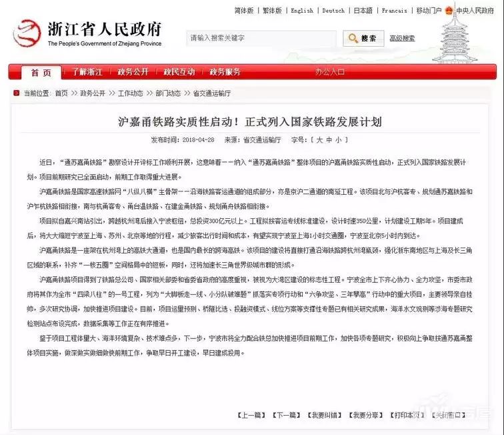Screen dimensions: 504x435
Task: Click the magnifier icon in search button
Action: (x=353, y=38)
